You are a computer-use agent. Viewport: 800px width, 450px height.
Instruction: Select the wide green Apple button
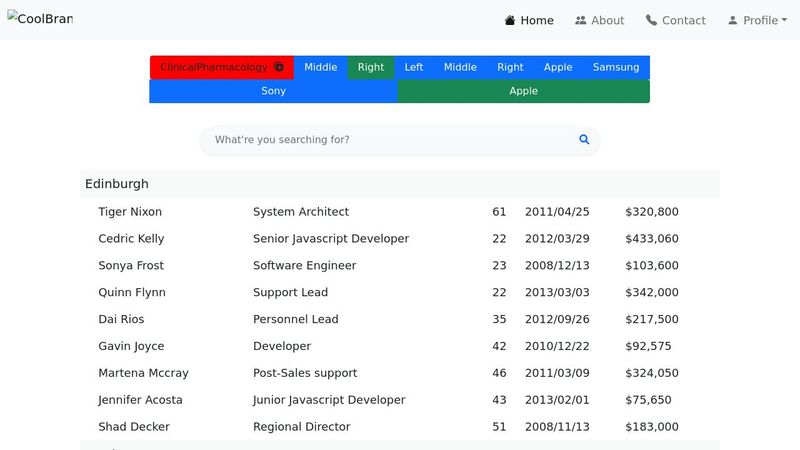pos(523,91)
